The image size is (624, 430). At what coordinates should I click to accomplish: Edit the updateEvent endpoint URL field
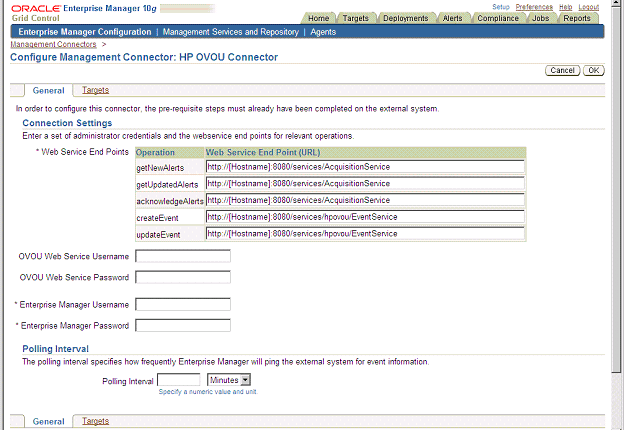[365, 233]
